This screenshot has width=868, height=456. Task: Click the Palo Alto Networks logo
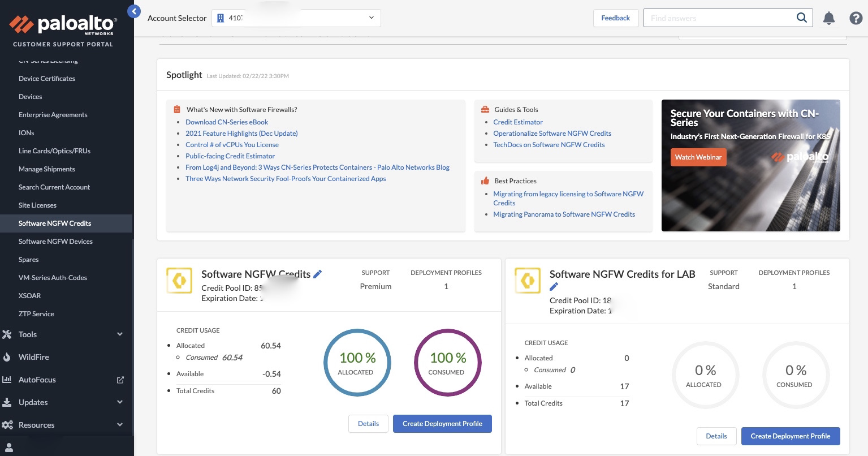tap(63, 26)
